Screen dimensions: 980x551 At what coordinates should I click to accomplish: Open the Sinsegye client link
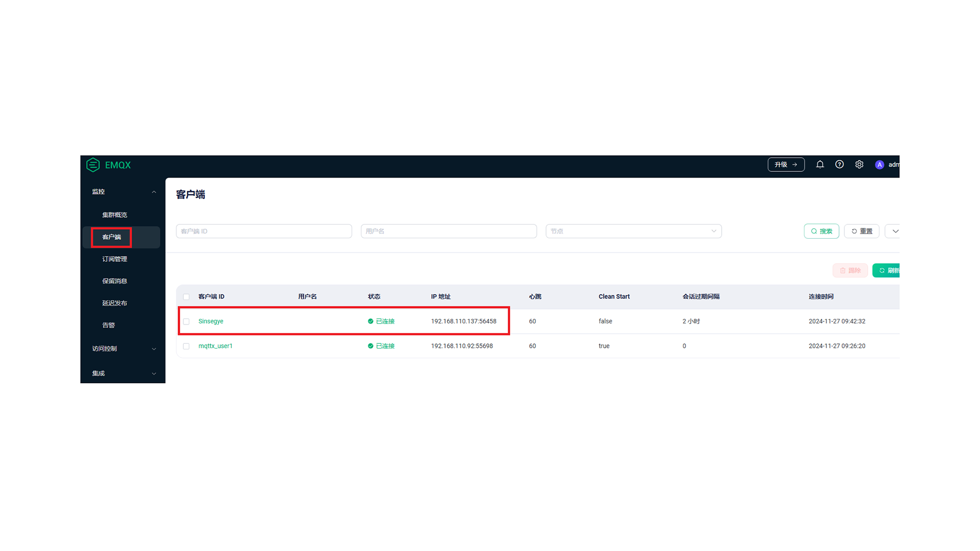(211, 321)
